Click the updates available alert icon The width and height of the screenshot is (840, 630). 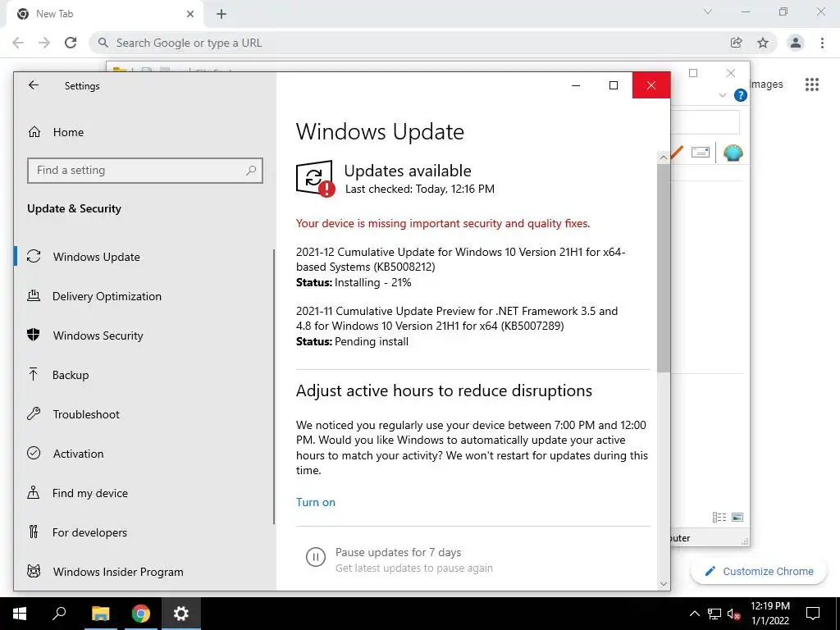[x=316, y=178]
